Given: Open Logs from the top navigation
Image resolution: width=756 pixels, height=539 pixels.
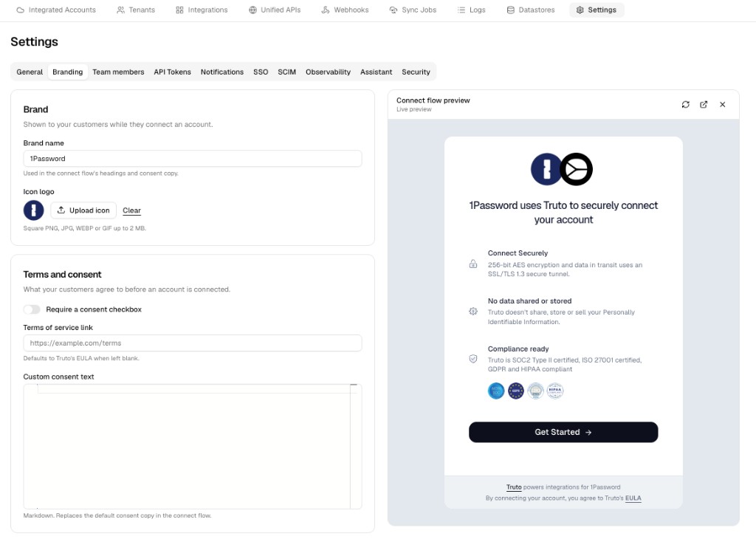Looking at the screenshot, I should (x=471, y=10).
